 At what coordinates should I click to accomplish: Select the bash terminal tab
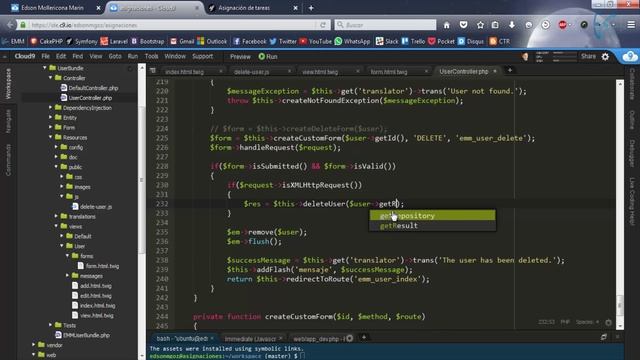pyautogui.click(x=182, y=338)
